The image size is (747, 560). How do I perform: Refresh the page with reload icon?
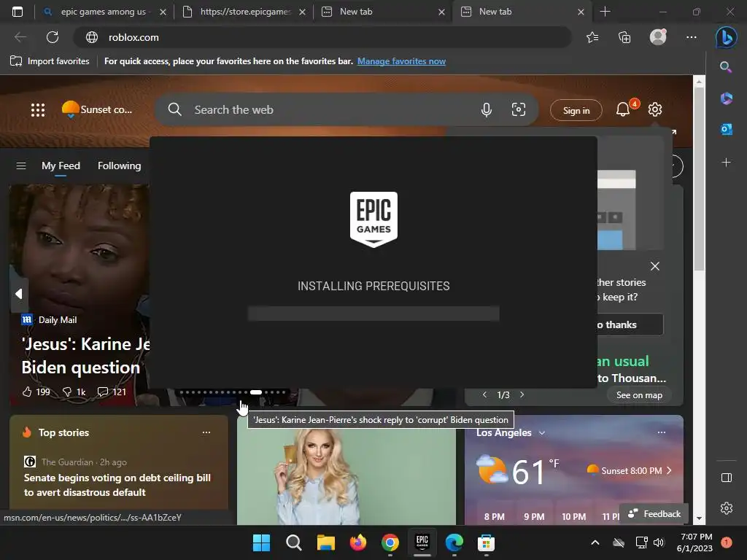(x=53, y=37)
